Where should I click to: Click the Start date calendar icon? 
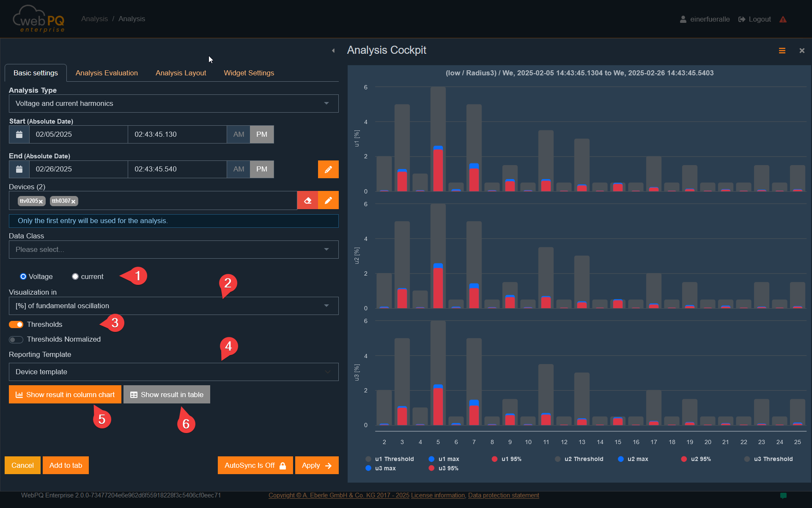pos(19,134)
